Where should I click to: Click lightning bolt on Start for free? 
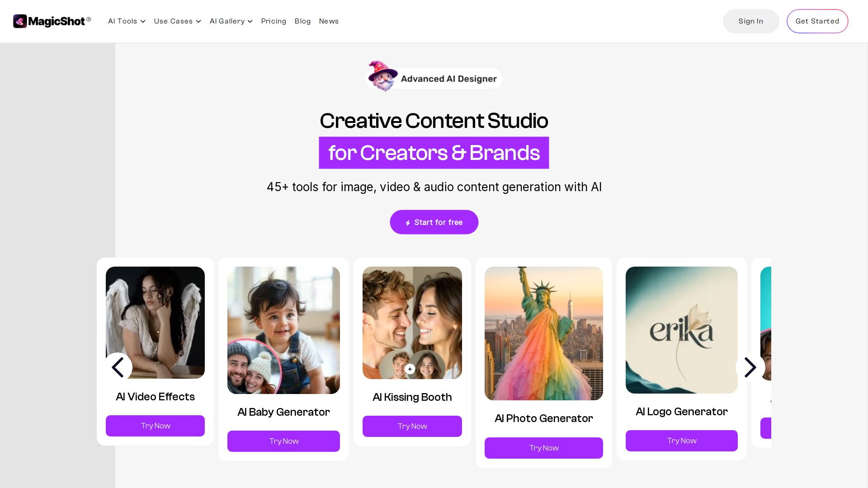pyautogui.click(x=408, y=223)
